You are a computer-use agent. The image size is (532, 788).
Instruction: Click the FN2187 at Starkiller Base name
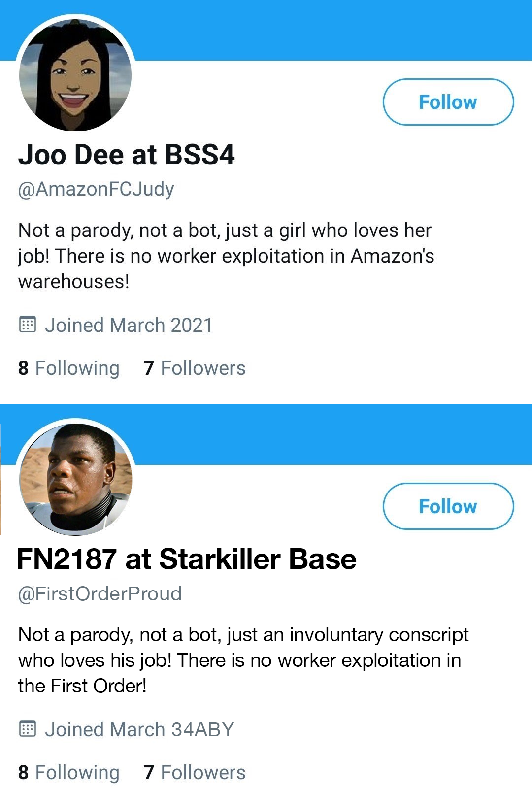(x=187, y=559)
